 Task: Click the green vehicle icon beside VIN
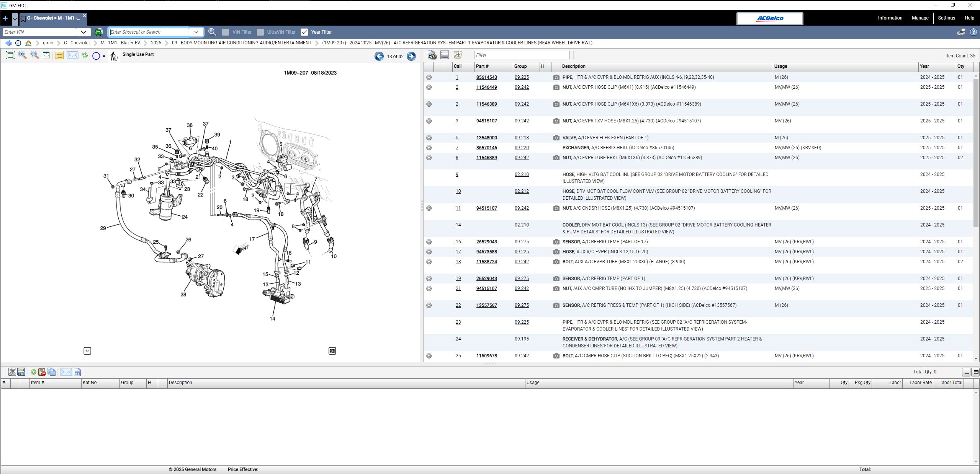point(98,32)
